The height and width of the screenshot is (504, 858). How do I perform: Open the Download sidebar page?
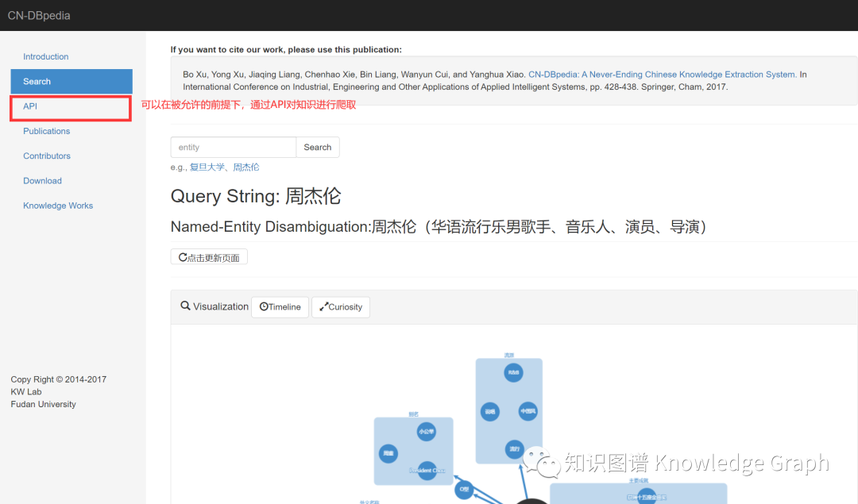coord(42,181)
